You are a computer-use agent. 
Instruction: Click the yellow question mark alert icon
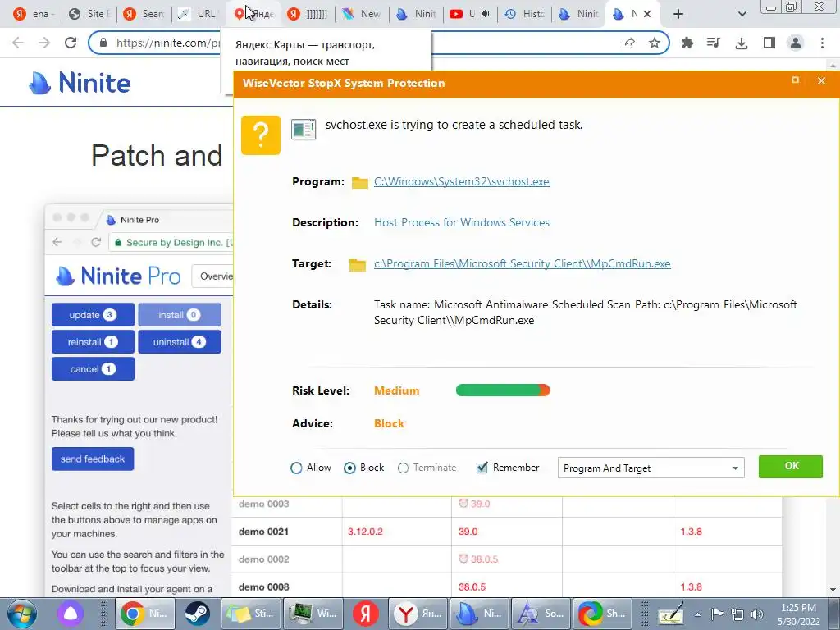[x=260, y=135]
